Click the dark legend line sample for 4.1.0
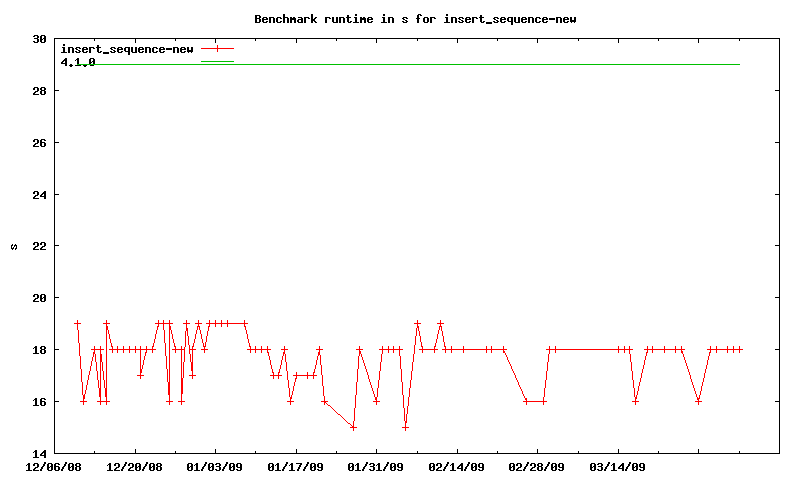 (217, 61)
